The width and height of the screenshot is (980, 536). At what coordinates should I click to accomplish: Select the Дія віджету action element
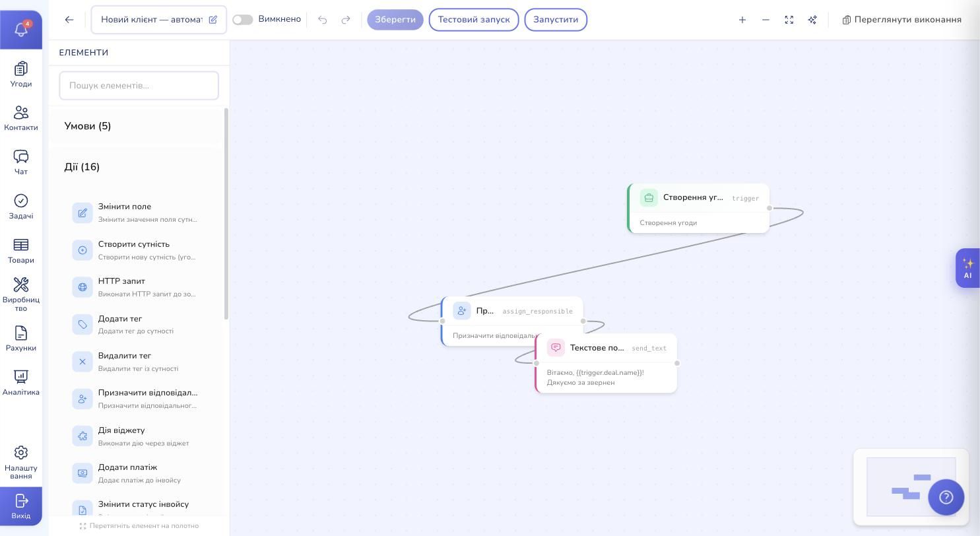click(x=137, y=436)
